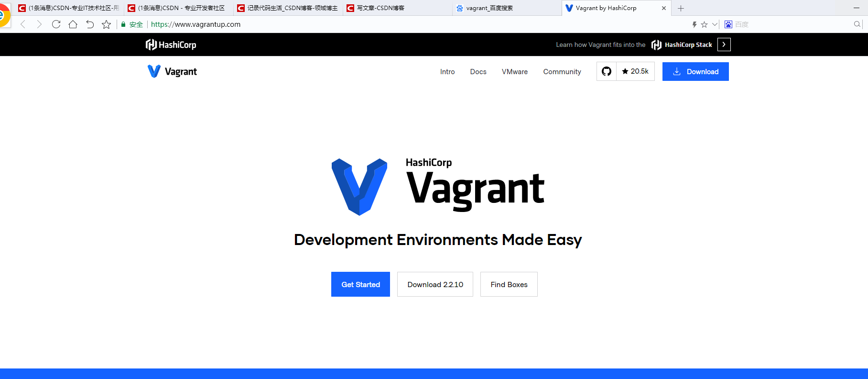Open the Docs nav link
Viewport: 868px width, 379px height.
[x=478, y=72]
